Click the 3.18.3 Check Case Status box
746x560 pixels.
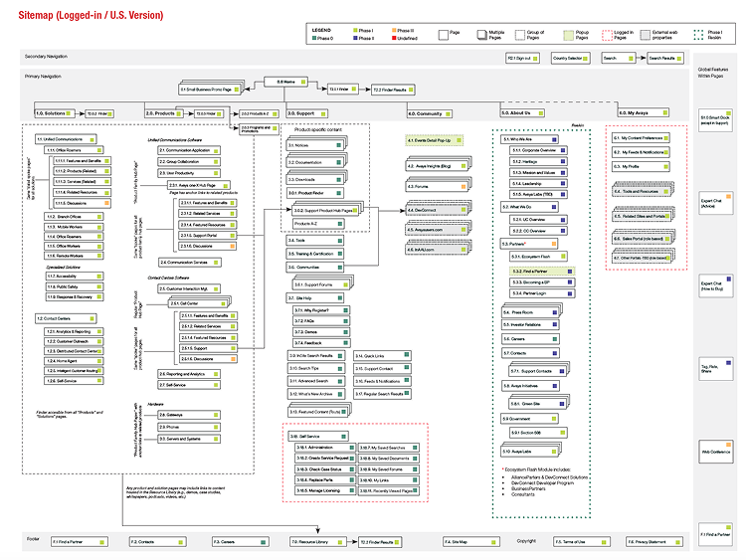325,469
